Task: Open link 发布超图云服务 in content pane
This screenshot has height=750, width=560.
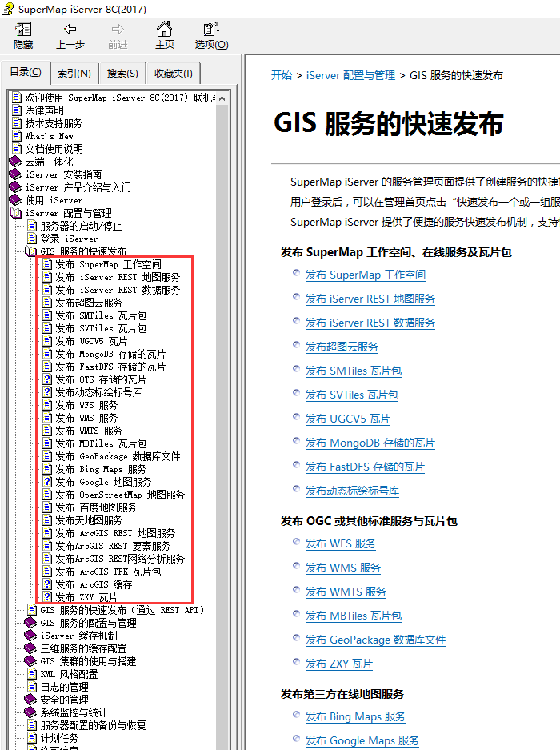Action: point(342,347)
